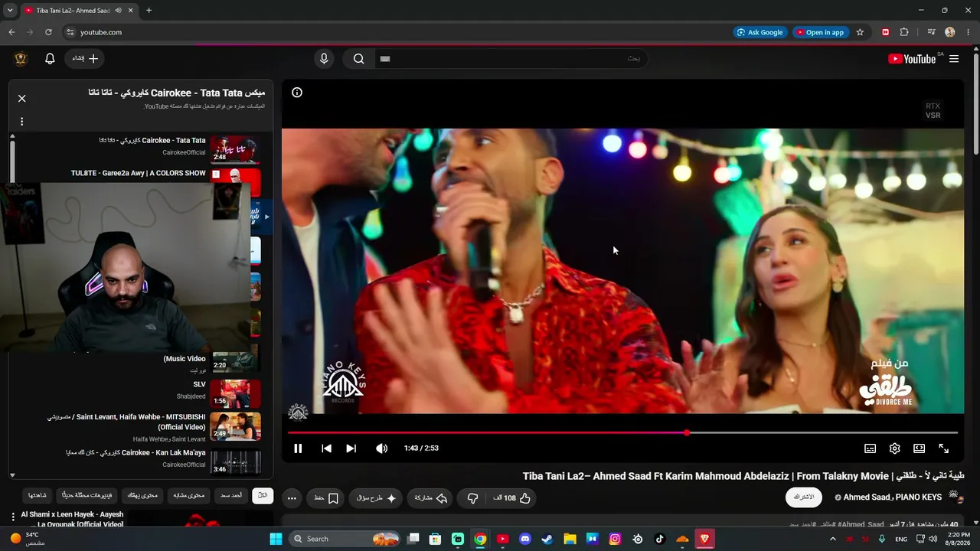980x551 pixels.
Task: Switch the player to theater mode
Action: (919, 448)
